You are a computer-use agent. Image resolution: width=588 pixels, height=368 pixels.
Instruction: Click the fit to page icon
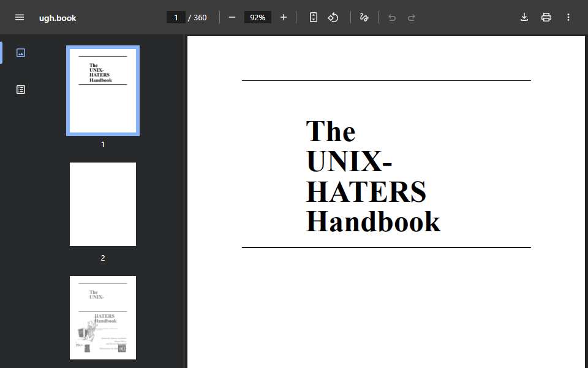click(314, 17)
